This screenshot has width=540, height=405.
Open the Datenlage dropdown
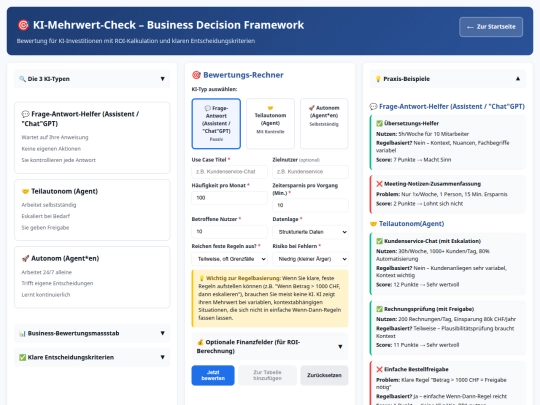pyautogui.click(x=310, y=232)
